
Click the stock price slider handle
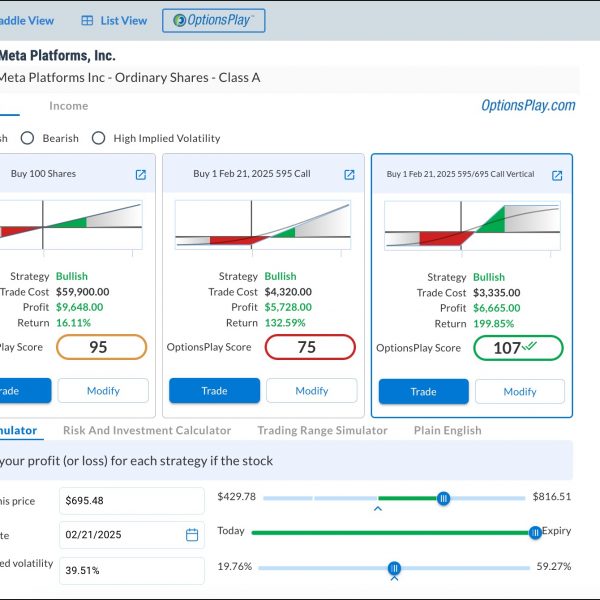click(443, 499)
